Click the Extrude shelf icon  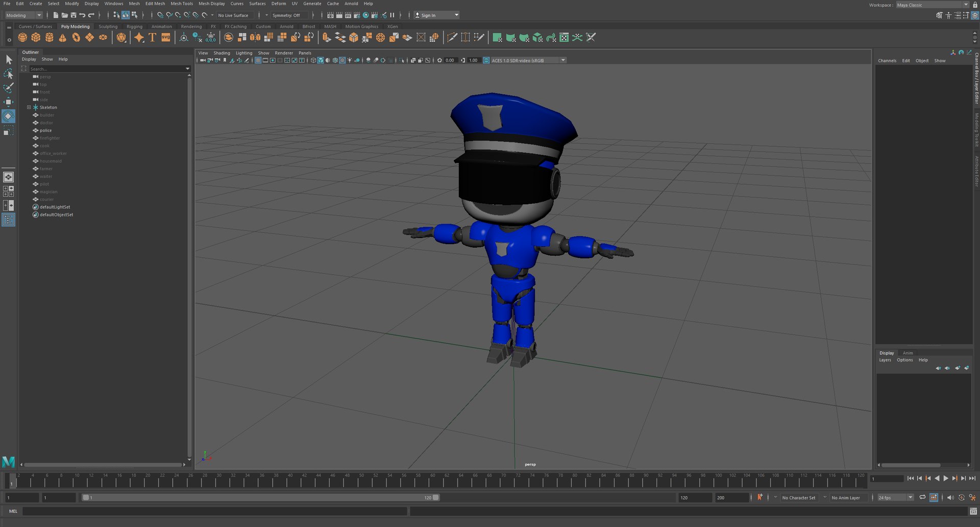coord(327,37)
